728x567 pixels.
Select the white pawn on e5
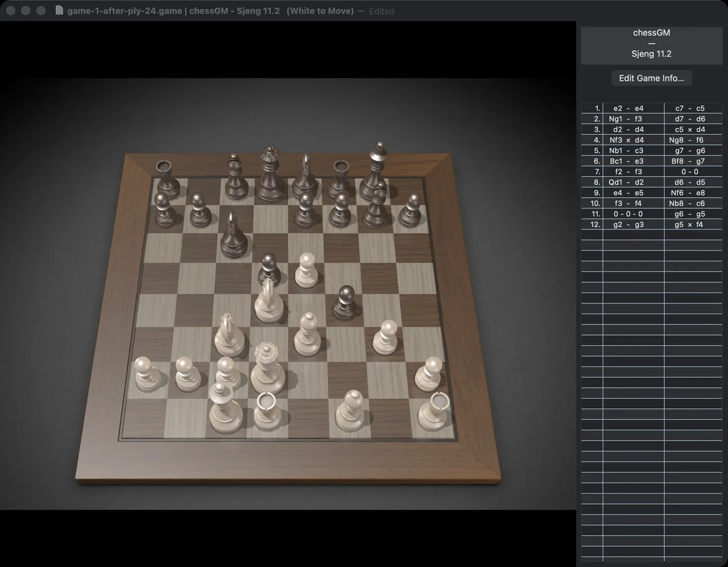click(306, 270)
